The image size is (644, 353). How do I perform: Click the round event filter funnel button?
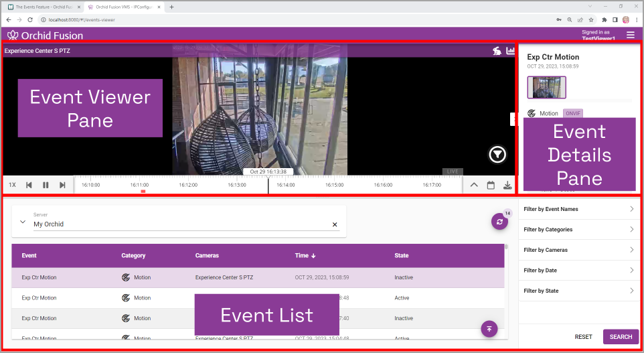tap(497, 155)
